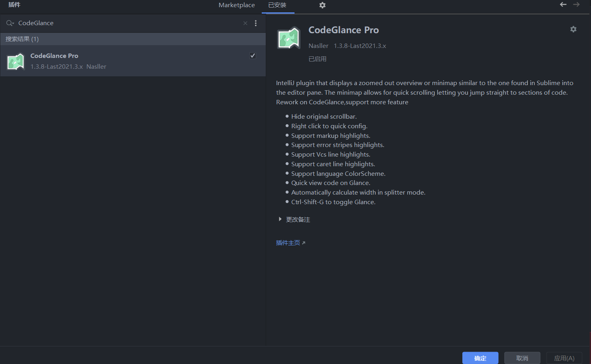Click 'Support error stripes highlights.' bullet
591x364 pixels.
338,145
